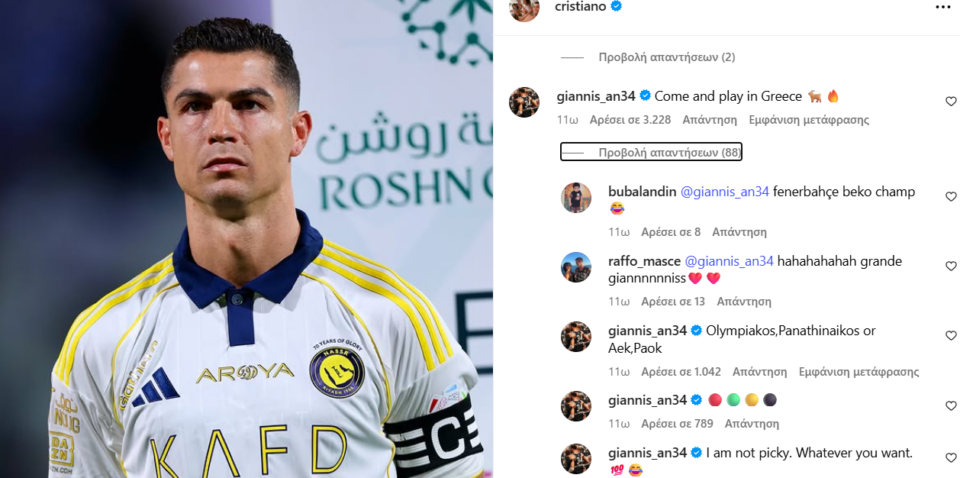Open giannis_an34 avatar beside 'Come and play' comment

point(524,102)
